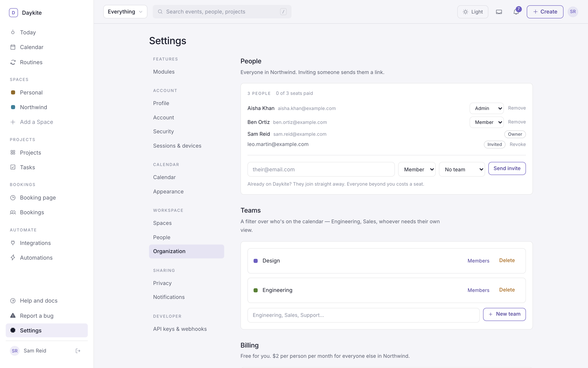Revoke leo.martin invitation

coord(518,144)
